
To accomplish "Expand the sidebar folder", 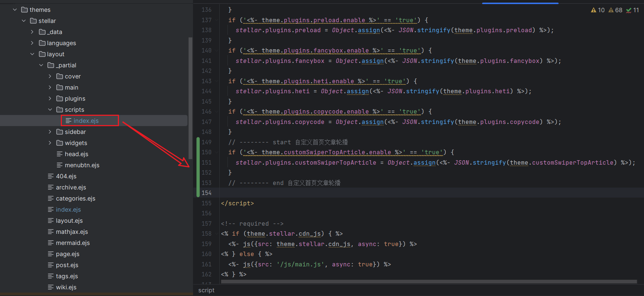I will click(x=50, y=132).
